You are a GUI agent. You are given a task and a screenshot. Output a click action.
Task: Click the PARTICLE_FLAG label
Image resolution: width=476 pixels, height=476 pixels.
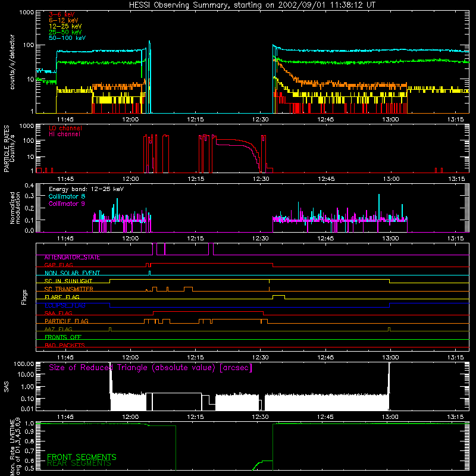pyautogui.click(x=67, y=321)
